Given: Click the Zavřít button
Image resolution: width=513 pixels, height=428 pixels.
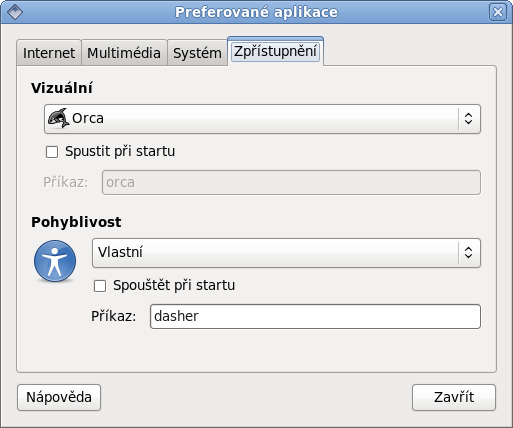Looking at the screenshot, I should click(x=454, y=397).
